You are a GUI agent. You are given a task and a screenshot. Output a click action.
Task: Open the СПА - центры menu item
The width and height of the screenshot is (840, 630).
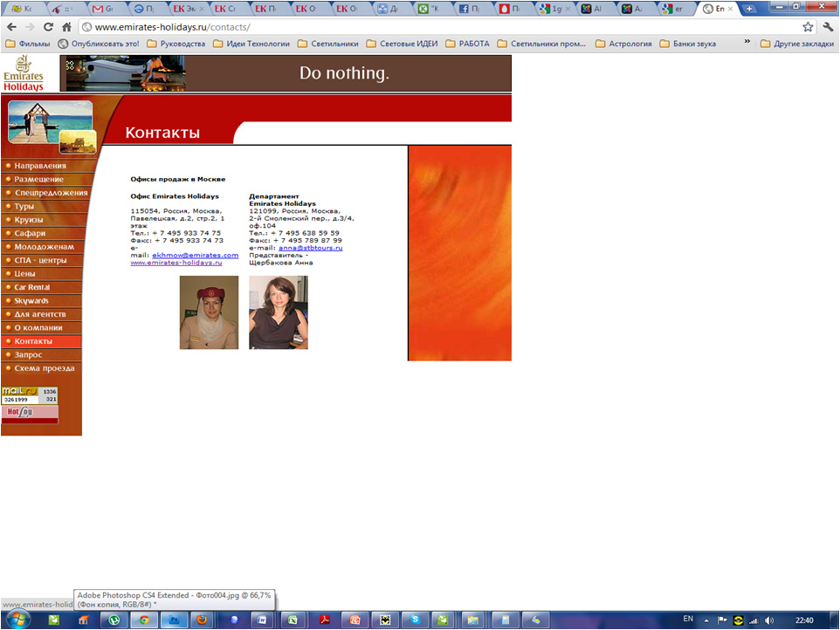(40, 260)
